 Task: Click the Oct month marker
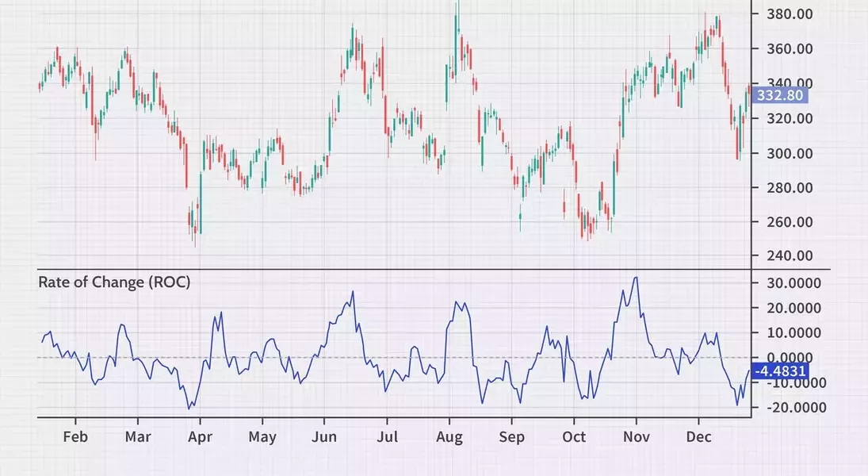coord(574,436)
